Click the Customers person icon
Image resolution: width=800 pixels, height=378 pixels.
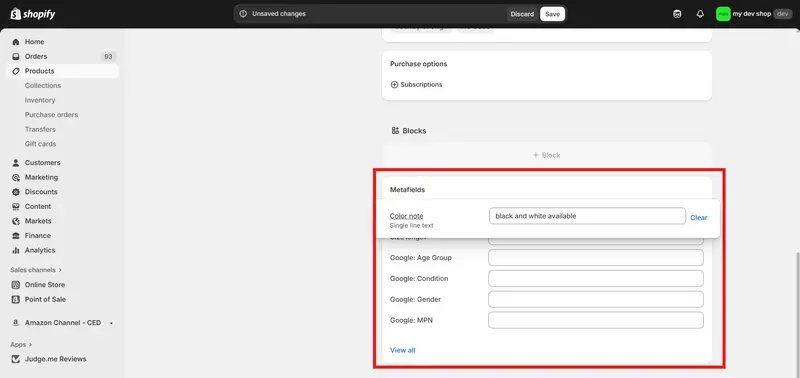tap(16, 163)
